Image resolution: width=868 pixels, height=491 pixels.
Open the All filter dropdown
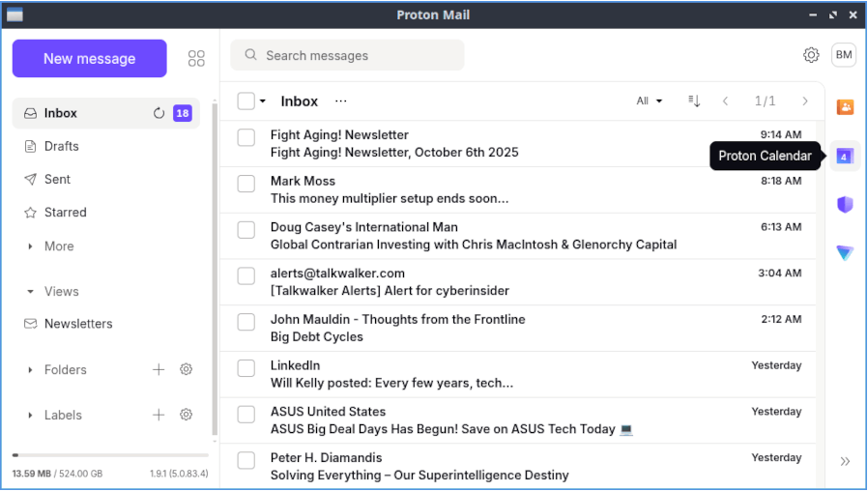(x=650, y=101)
